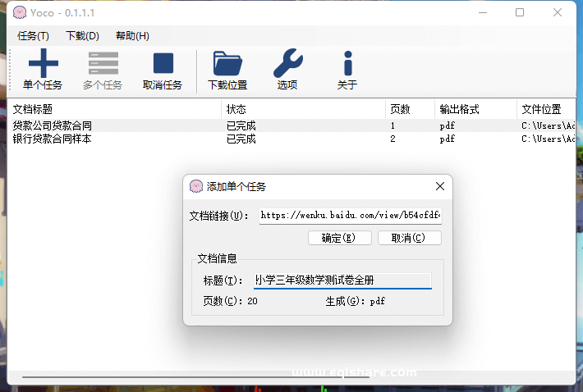Click page count 1 in first row
Screen dimensions: 583x392
coord(392,125)
